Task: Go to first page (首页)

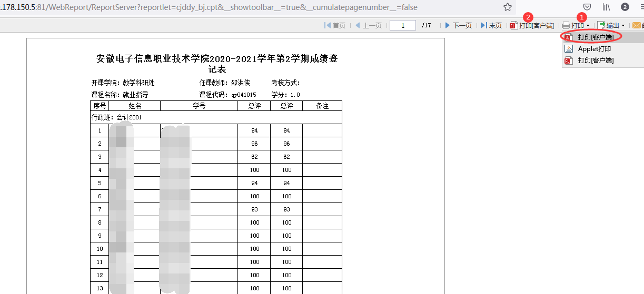Action: 335,25
